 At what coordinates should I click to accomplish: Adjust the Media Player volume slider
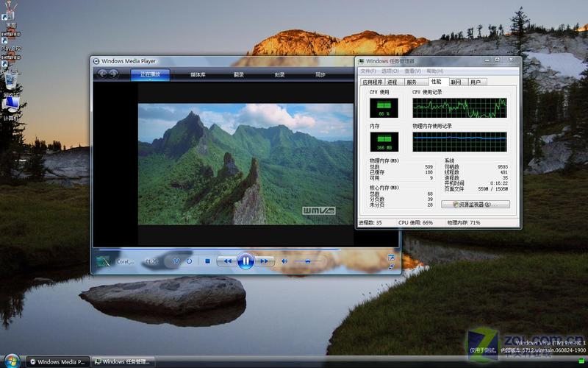pyautogui.click(x=308, y=261)
